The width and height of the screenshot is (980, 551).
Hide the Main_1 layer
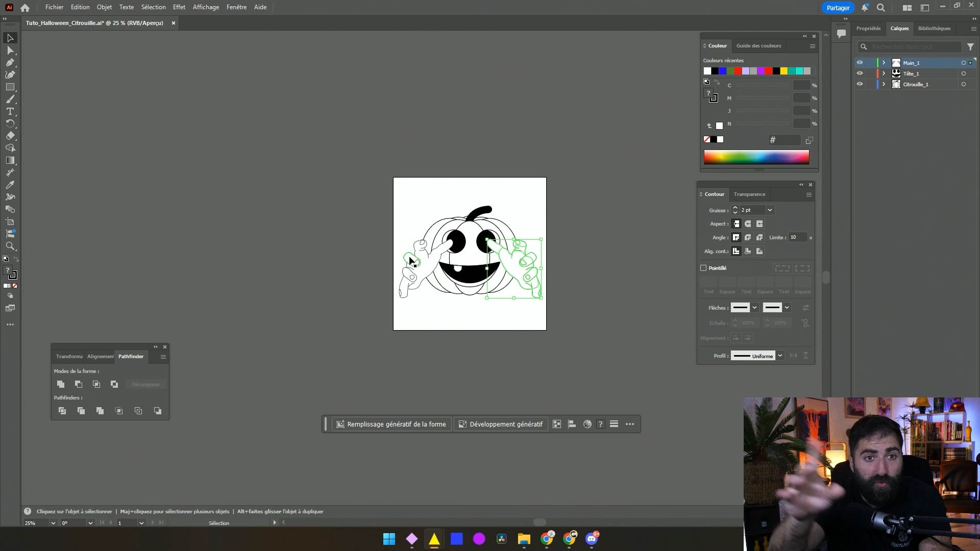pos(860,63)
